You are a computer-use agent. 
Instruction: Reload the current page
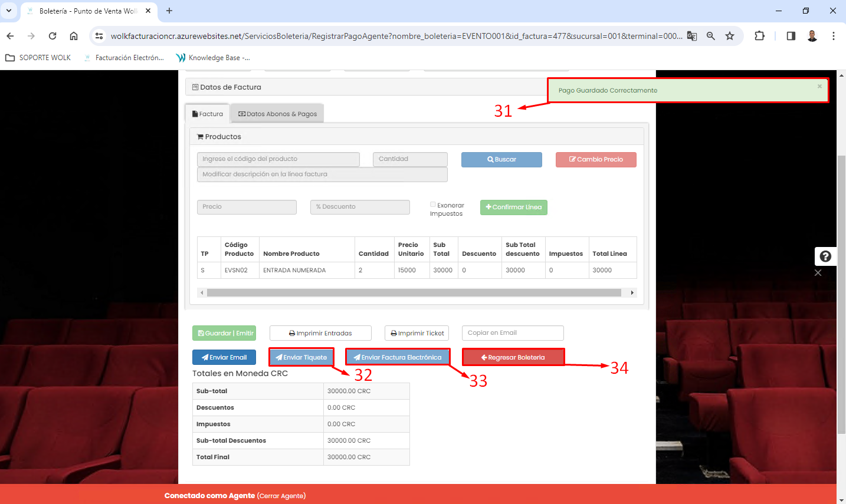coord(53,36)
